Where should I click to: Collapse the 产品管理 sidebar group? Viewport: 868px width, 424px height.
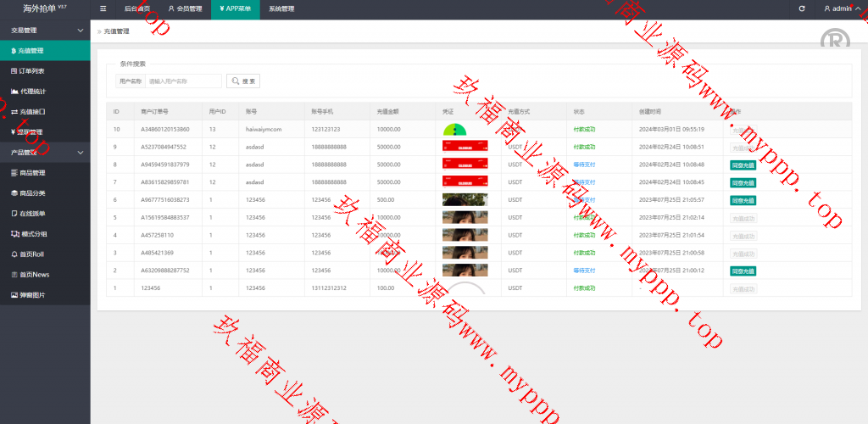80,153
